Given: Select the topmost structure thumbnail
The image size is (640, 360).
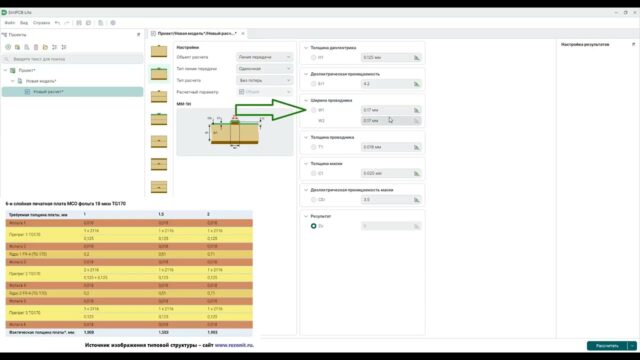Looking at the screenshot, I should point(159,51).
